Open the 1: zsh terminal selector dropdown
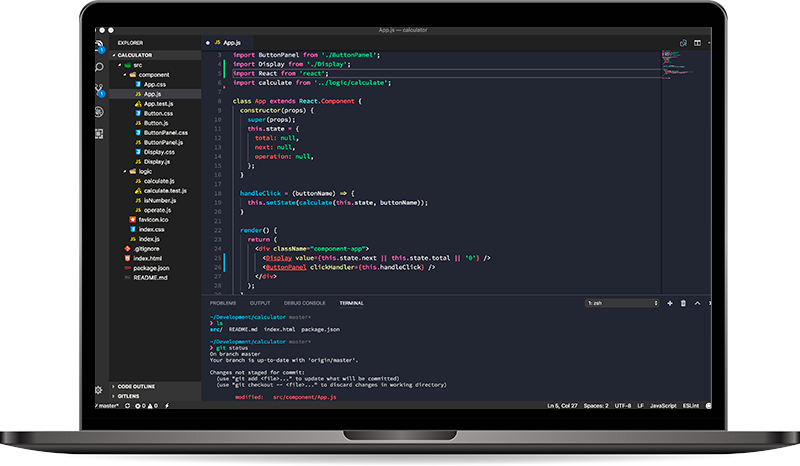The image size is (800, 466). click(622, 303)
